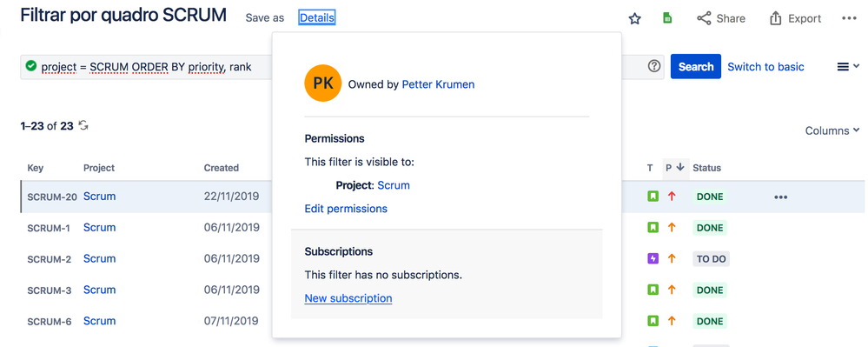This screenshot has height=347, width=868.
Task: Click story type icon in SCRUM-1 row
Action: [x=653, y=227]
